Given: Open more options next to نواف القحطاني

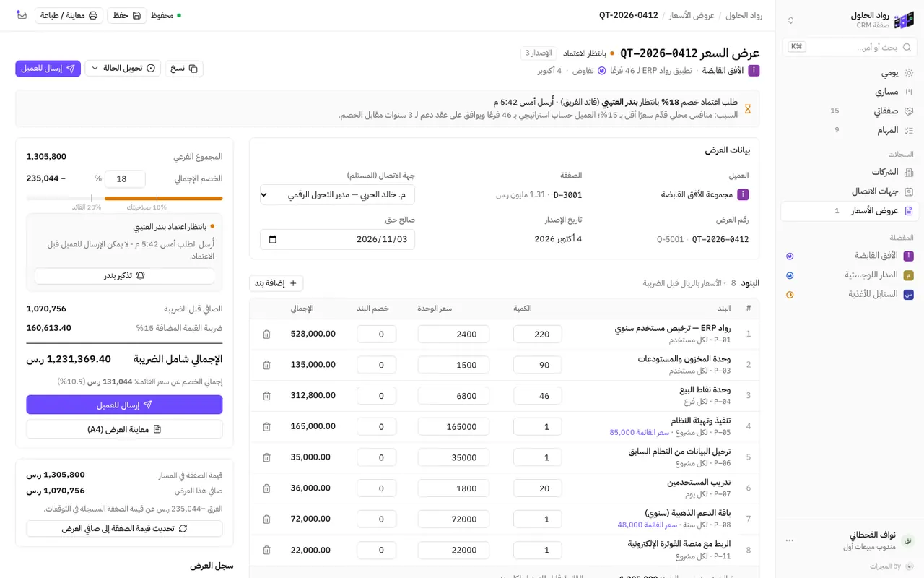Looking at the screenshot, I should click(789, 540).
